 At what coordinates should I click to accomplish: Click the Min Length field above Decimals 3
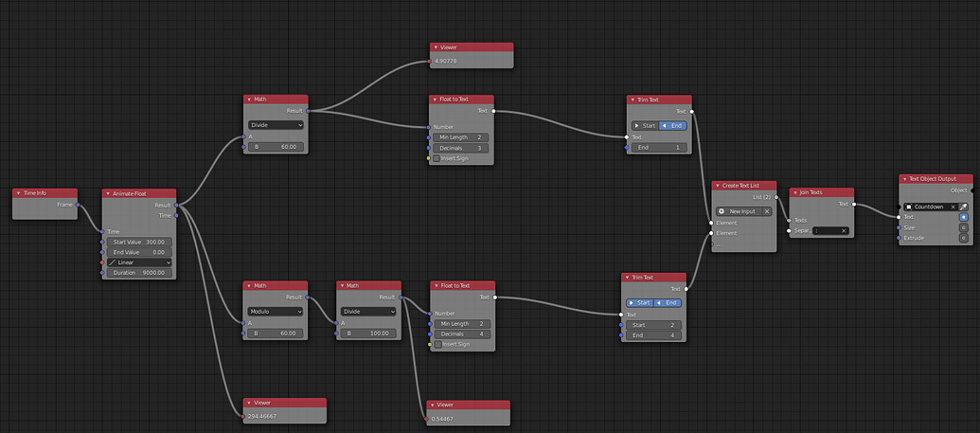460,137
